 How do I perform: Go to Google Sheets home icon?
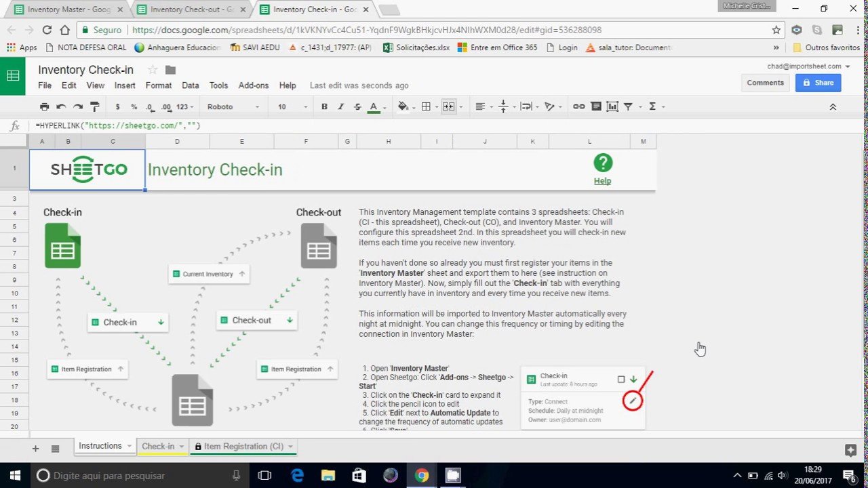pyautogui.click(x=13, y=76)
